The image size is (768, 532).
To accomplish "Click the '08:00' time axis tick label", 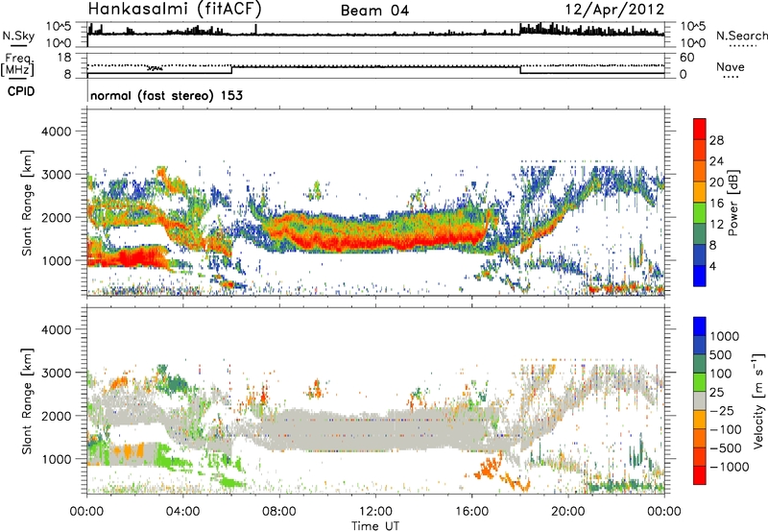I will click(279, 512).
